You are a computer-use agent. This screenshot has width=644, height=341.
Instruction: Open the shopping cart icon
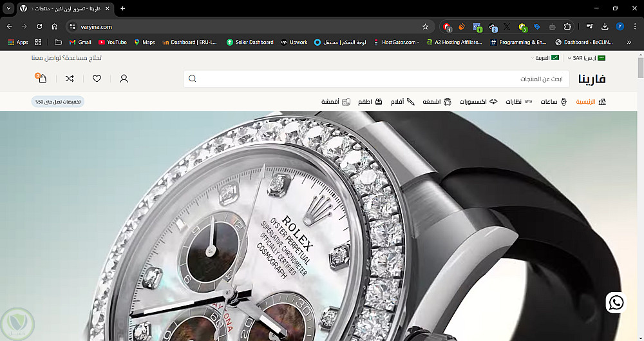[x=41, y=78]
